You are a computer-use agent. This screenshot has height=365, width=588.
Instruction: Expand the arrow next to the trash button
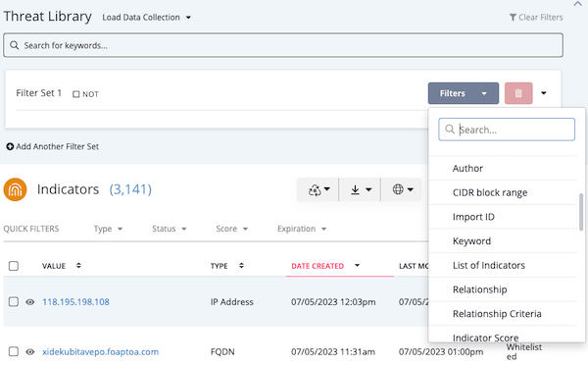click(543, 93)
